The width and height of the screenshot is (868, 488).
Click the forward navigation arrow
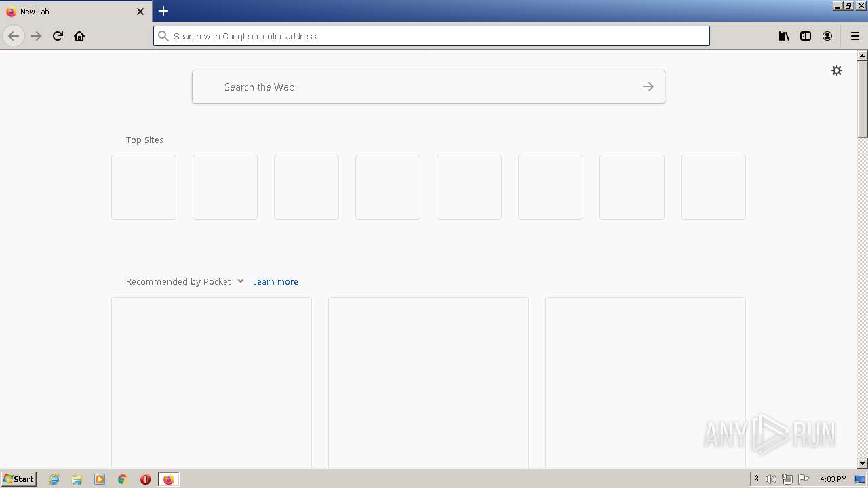coord(36,36)
